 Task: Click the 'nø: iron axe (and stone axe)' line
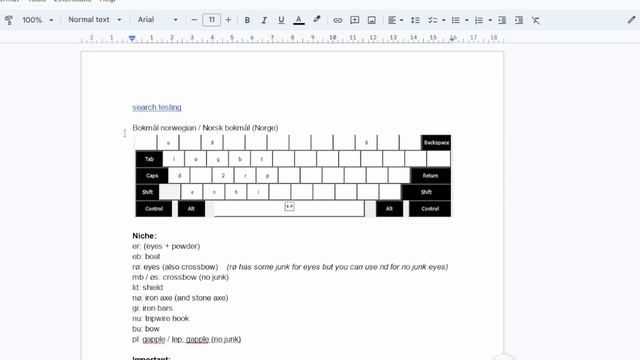(x=180, y=298)
